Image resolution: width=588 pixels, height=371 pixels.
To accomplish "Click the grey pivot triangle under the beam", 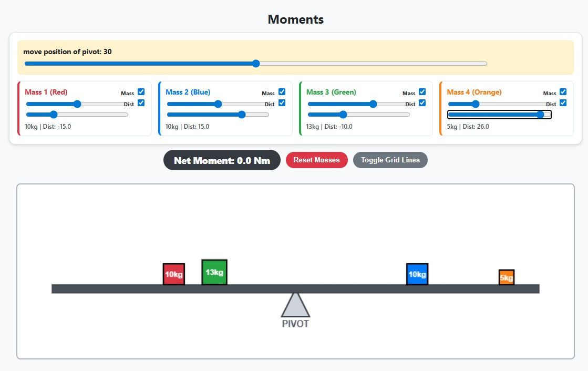I will 295,305.
